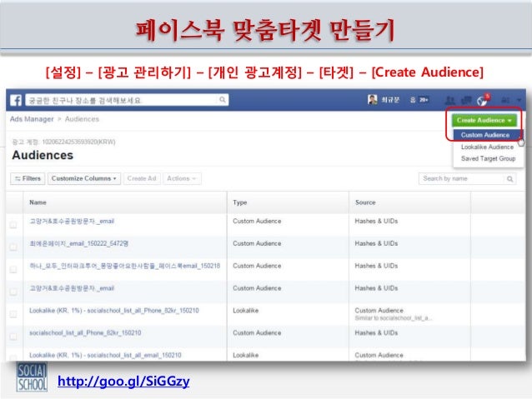532x399 pixels.
Task: Check the box for Lookalike Phone_82kr_150210 row
Action: [x=13, y=314]
